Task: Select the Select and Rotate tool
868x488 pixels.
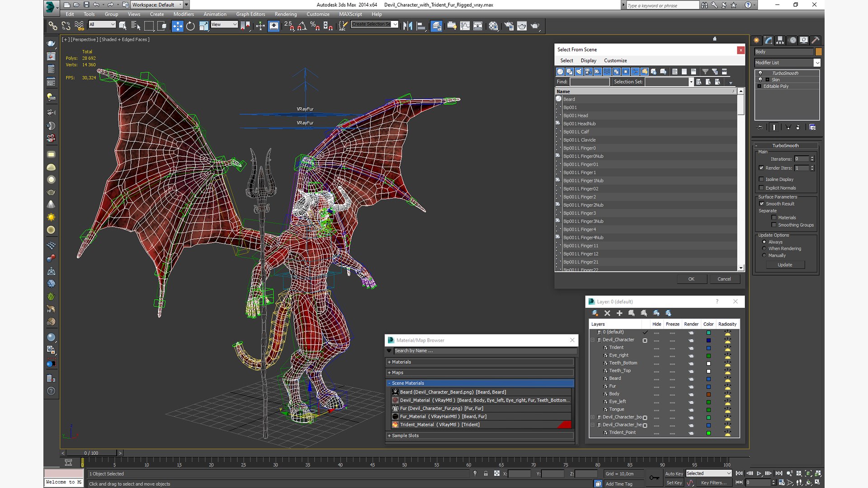Action: pos(190,26)
